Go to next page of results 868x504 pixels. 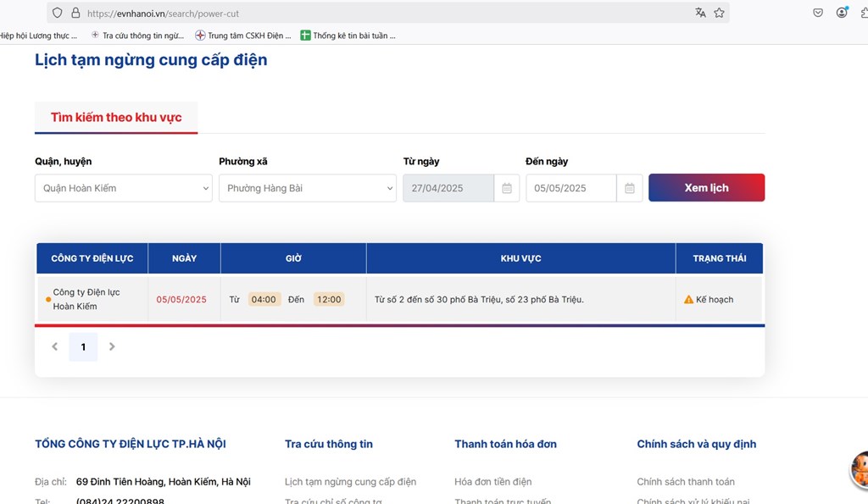(x=112, y=346)
